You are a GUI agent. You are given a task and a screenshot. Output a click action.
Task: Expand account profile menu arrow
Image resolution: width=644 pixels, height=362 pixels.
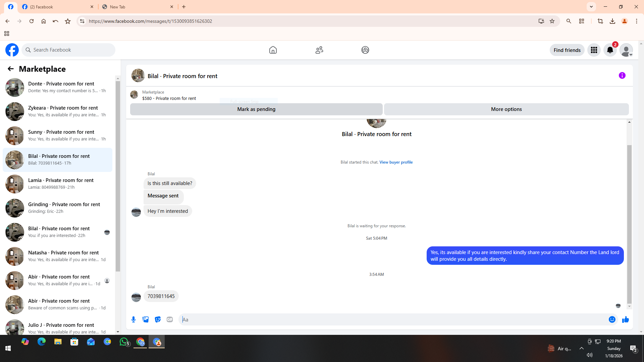[x=631, y=55]
